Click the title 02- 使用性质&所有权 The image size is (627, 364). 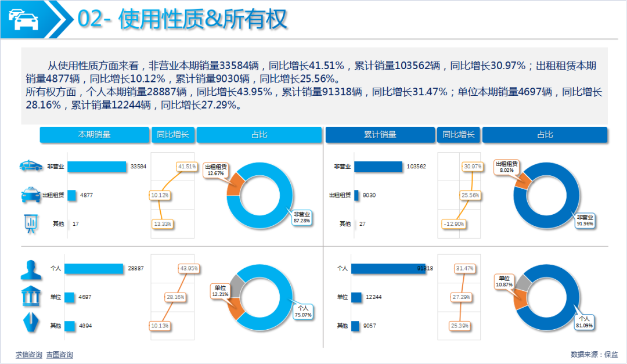click(x=182, y=19)
